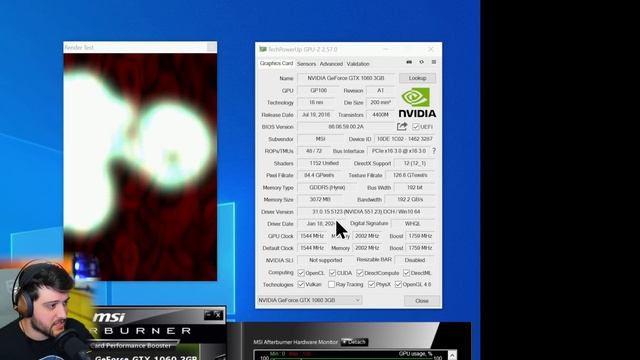
Task: Click the NVIDIA SLI value Not supported
Action: (x=325, y=260)
